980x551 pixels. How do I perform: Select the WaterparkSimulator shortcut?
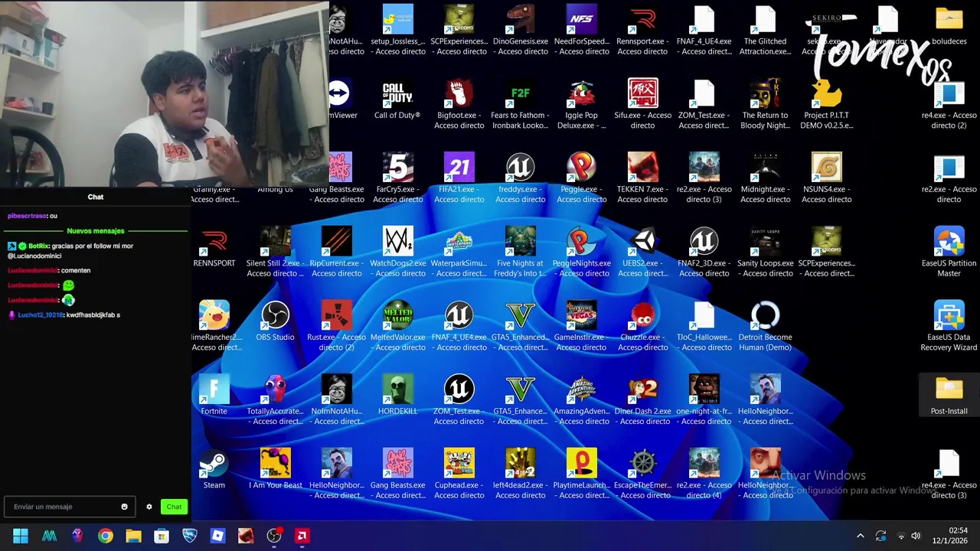pos(459,253)
